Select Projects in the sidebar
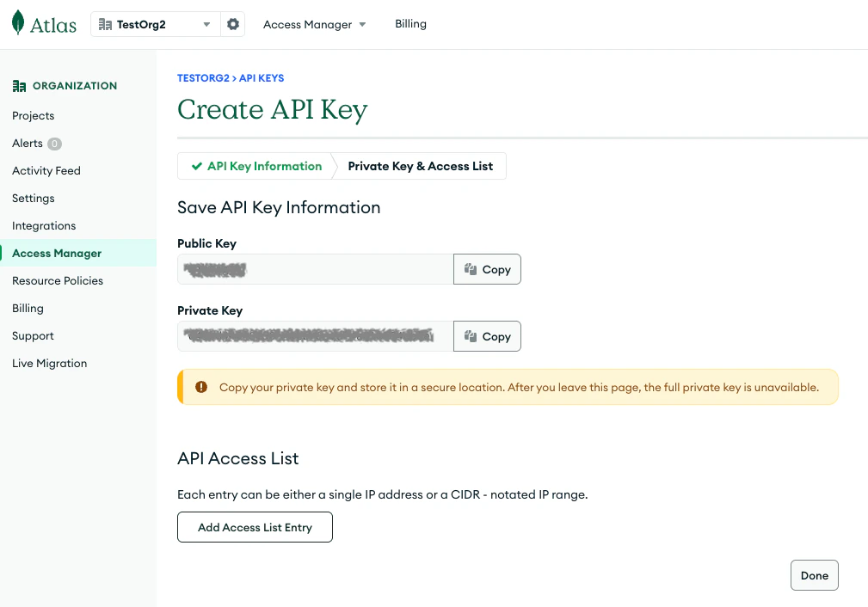The image size is (868, 607). tap(33, 115)
